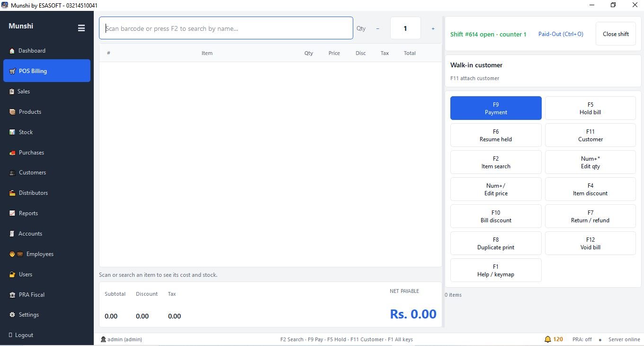Decrease quantity with the minus button
Screen dimensions: 644x346
pyautogui.click(x=377, y=28)
